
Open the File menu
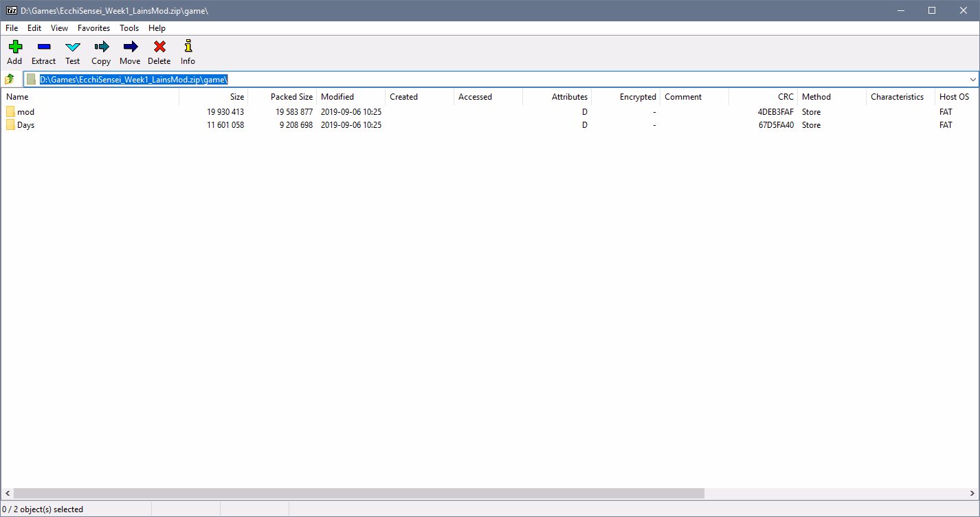[12, 28]
